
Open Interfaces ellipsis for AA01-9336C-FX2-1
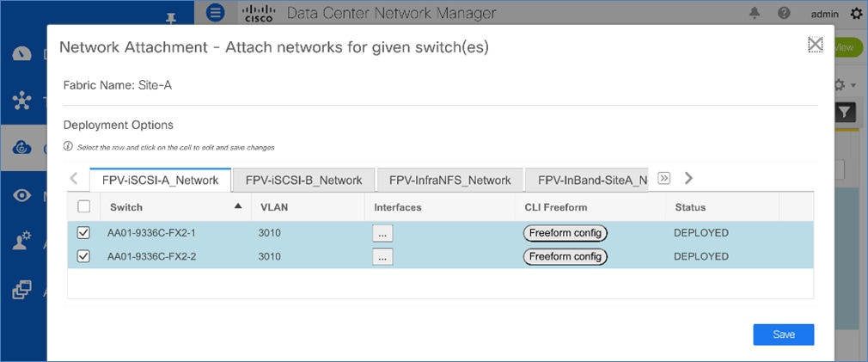click(x=382, y=234)
